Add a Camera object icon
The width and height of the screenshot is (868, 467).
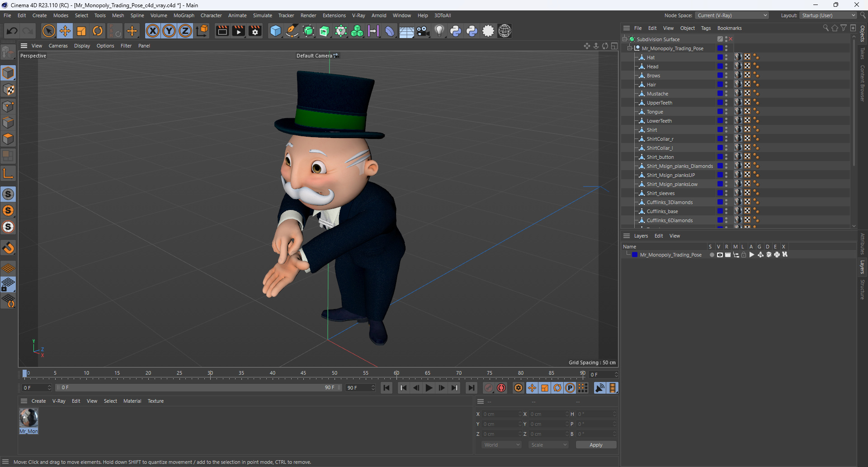[x=423, y=31]
